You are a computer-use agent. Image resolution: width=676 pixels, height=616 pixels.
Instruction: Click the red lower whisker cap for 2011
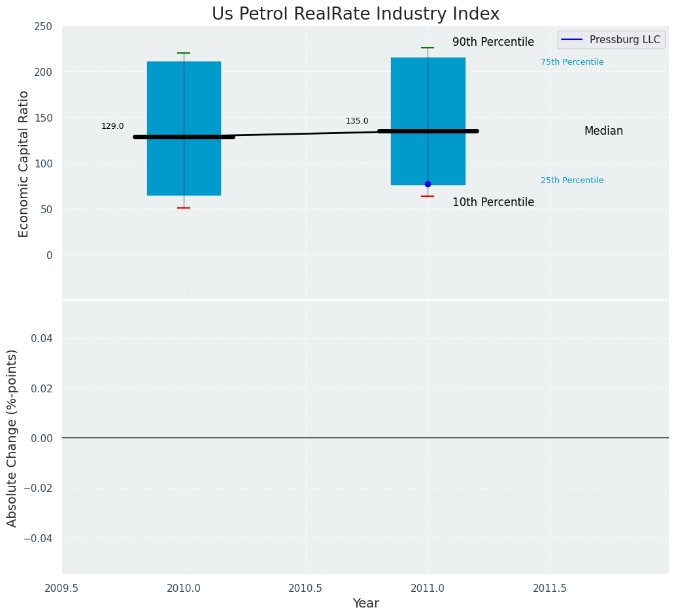coord(428,196)
